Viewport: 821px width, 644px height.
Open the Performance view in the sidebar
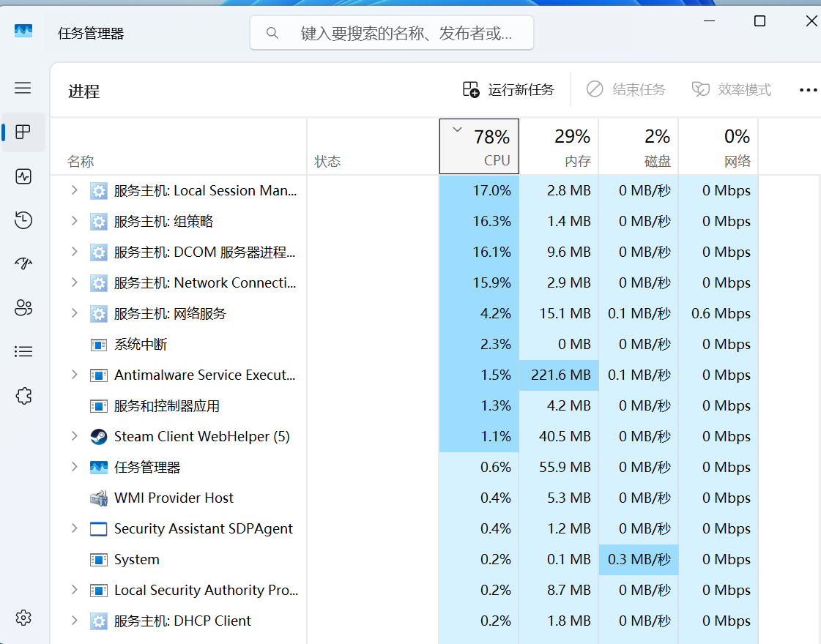pos(23,176)
